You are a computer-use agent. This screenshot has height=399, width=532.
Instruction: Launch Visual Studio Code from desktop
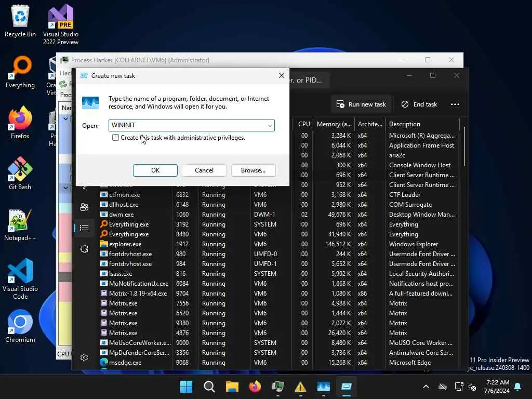(x=20, y=279)
